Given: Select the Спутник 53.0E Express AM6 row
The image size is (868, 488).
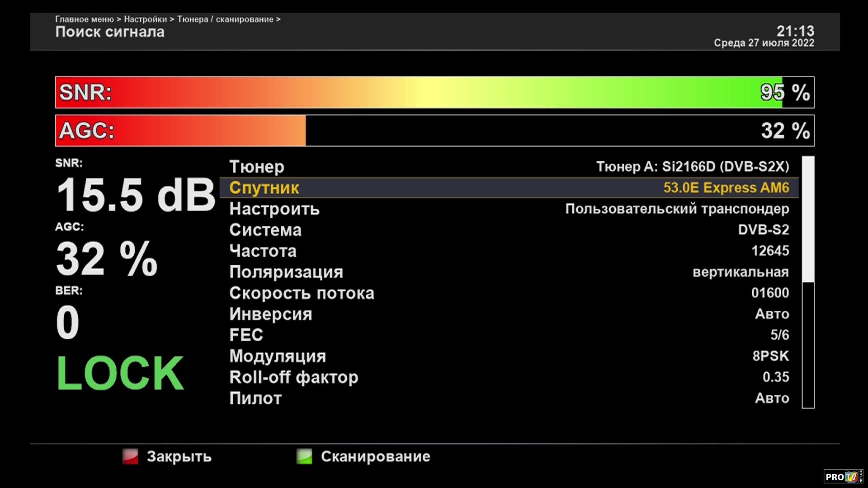Looking at the screenshot, I should [x=509, y=188].
